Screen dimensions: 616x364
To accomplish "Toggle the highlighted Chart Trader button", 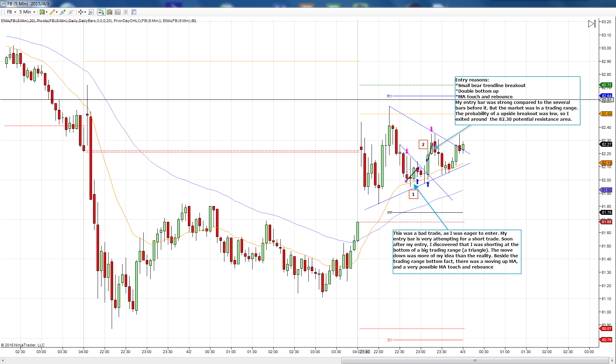I will (101, 12).
